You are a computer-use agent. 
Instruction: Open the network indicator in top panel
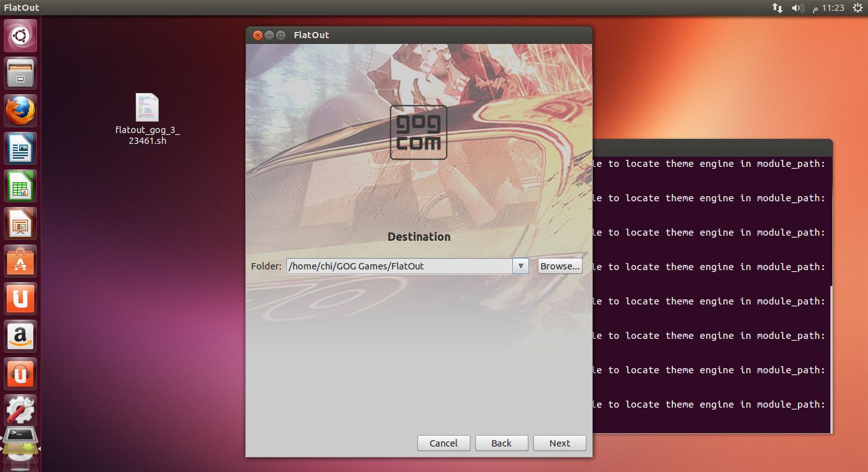[777, 8]
